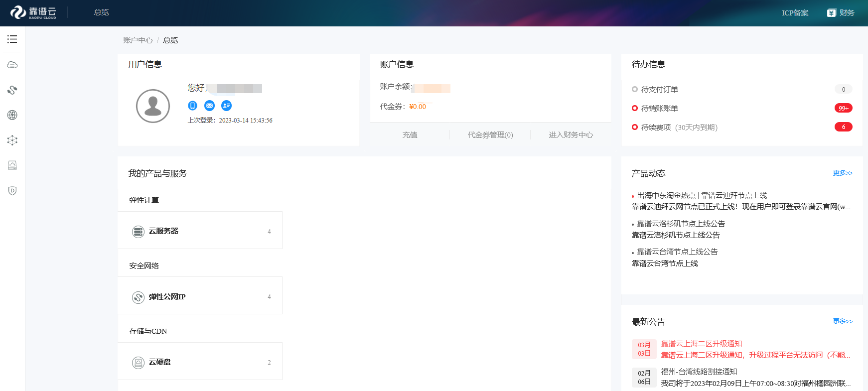This screenshot has height=391, width=868.
Task: Click the 弹性计算 section heading
Action: tap(144, 200)
